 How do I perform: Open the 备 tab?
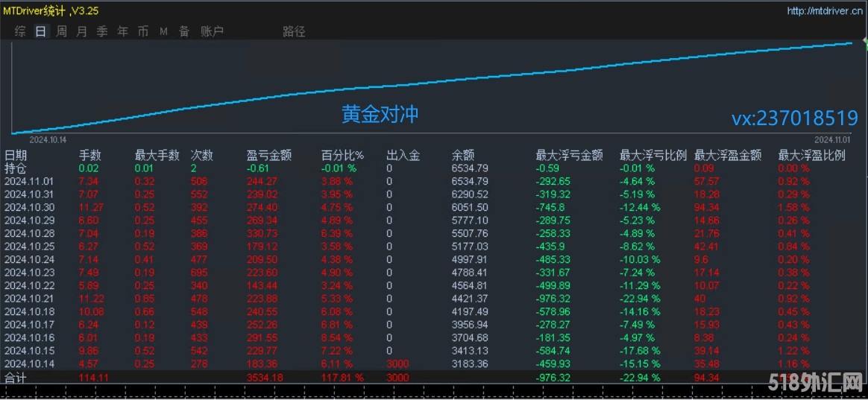tap(183, 31)
